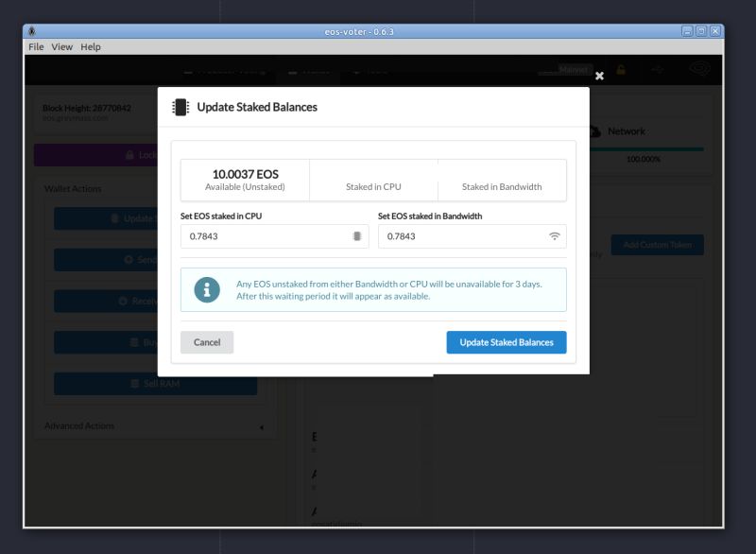Click the Cancel button in the modal
The height and width of the screenshot is (554, 756).
pyautogui.click(x=207, y=342)
